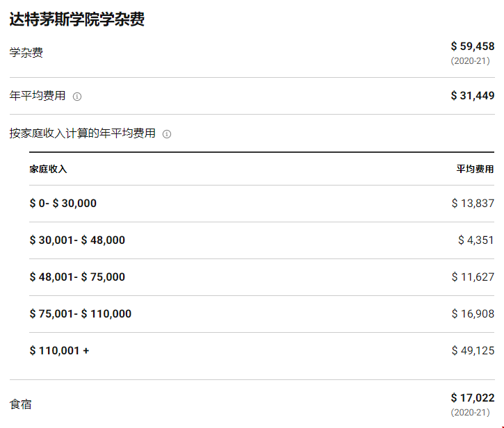Select the 食宿 row label
This screenshot has width=504, height=428.
point(21,404)
